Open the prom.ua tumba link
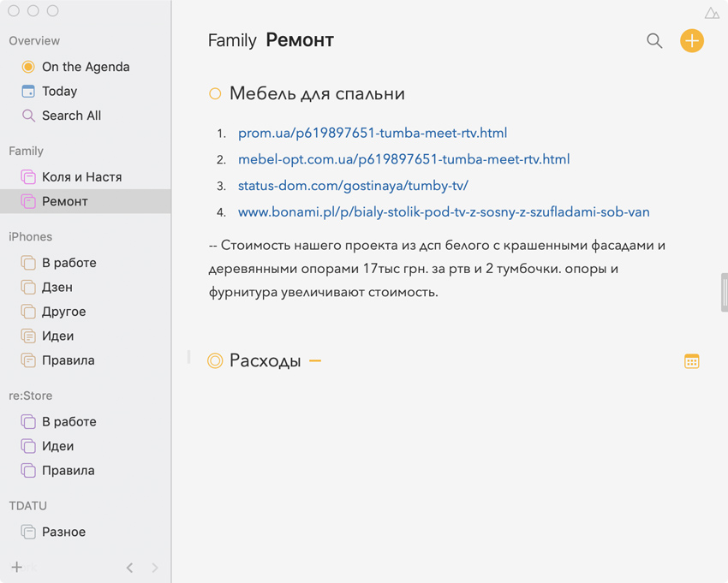 (373, 133)
